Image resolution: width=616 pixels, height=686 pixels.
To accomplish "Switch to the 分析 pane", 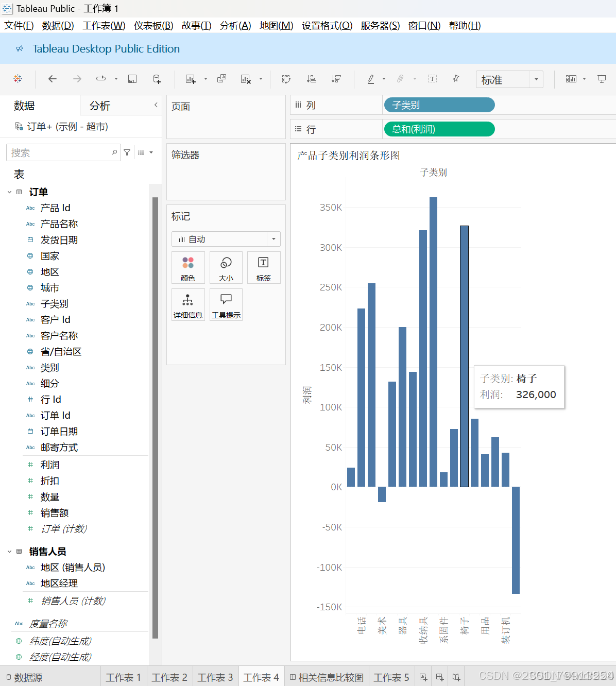I will pos(99,105).
